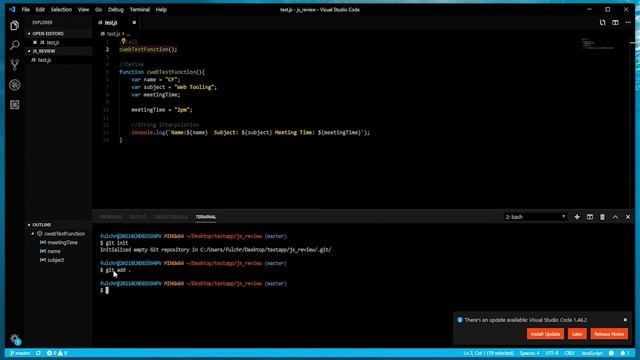Viewport: 640px width, 360px height.
Task: Open the Edit menu
Action: click(40, 9)
